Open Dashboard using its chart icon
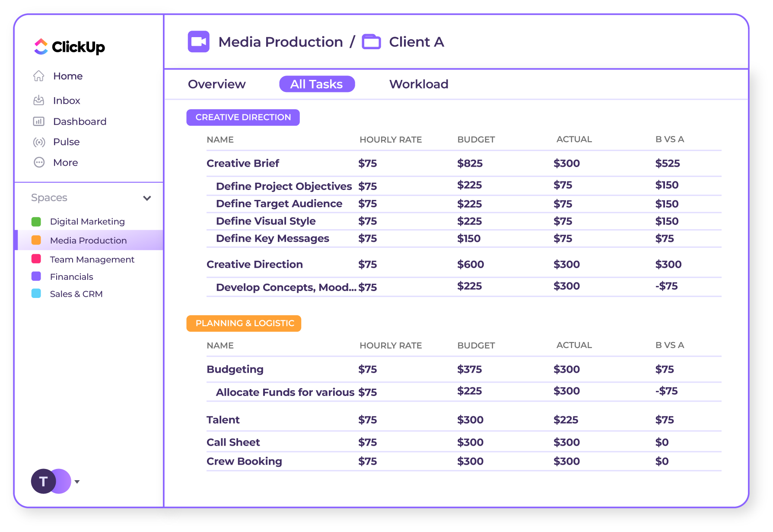Viewport: 773px width, 532px height. pos(39,121)
